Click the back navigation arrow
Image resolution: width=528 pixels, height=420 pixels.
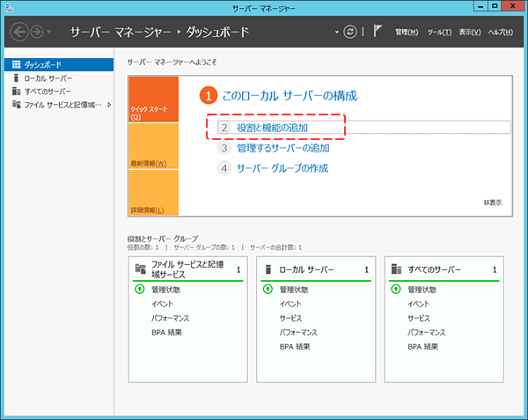coord(19,32)
